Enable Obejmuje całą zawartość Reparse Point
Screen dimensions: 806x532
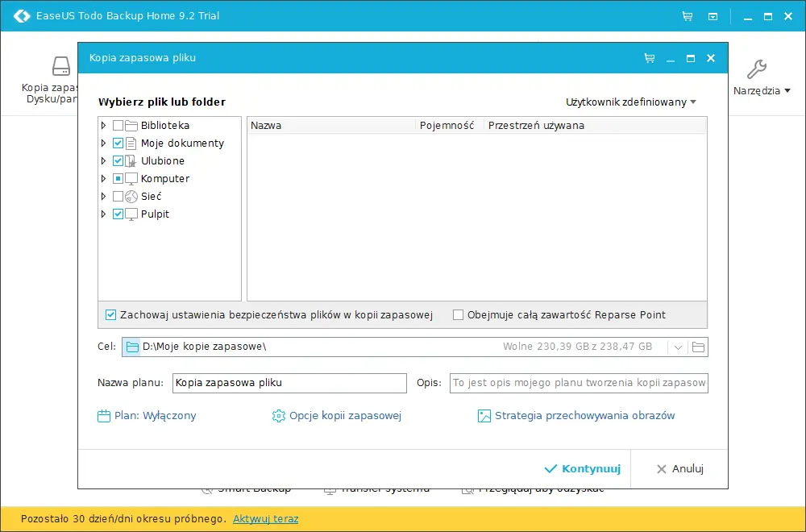pyautogui.click(x=458, y=315)
